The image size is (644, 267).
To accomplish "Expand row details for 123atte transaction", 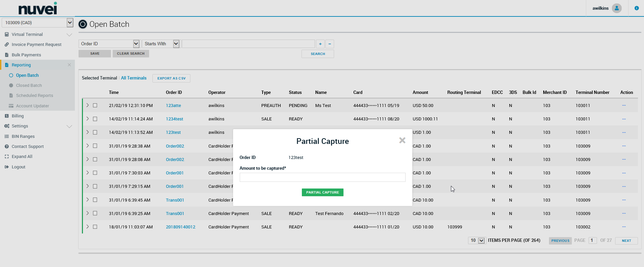I will tap(87, 105).
